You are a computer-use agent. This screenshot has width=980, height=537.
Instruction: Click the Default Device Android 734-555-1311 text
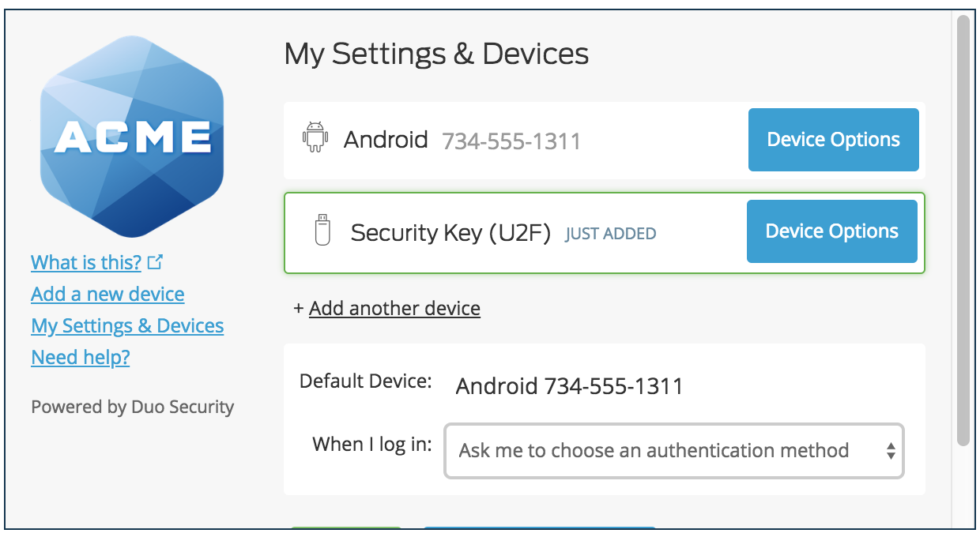click(x=569, y=386)
